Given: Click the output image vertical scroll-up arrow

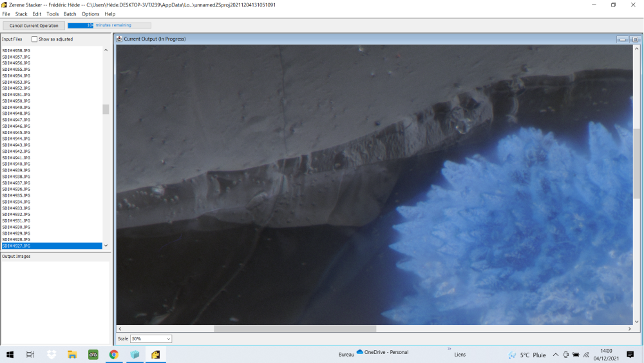Looking at the screenshot, I should 637,48.
